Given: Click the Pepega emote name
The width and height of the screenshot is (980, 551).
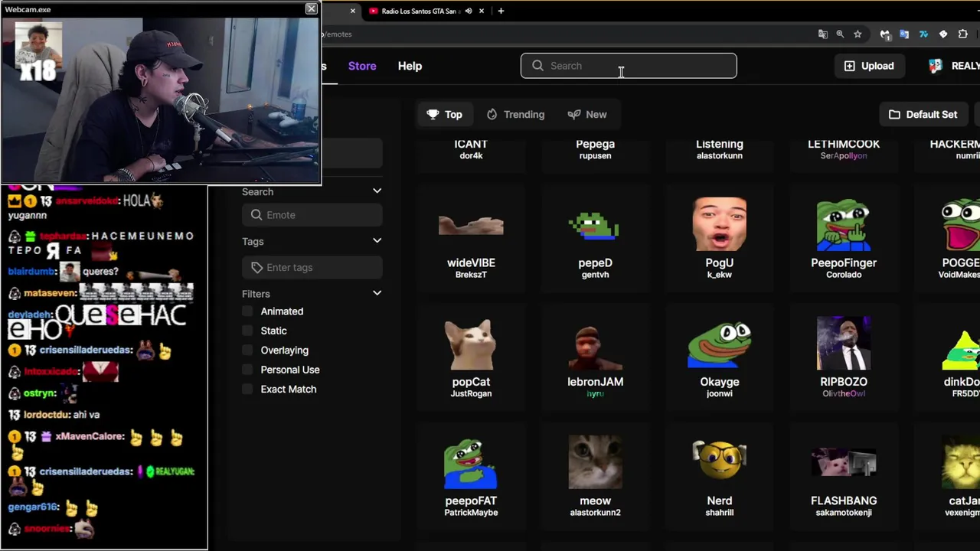Looking at the screenshot, I should [595, 144].
